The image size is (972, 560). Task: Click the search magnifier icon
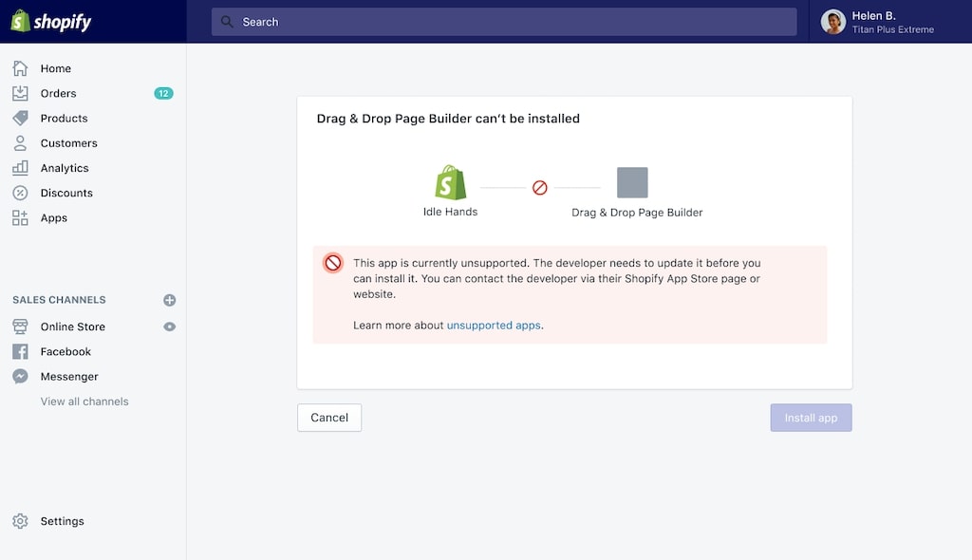pyautogui.click(x=227, y=22)
